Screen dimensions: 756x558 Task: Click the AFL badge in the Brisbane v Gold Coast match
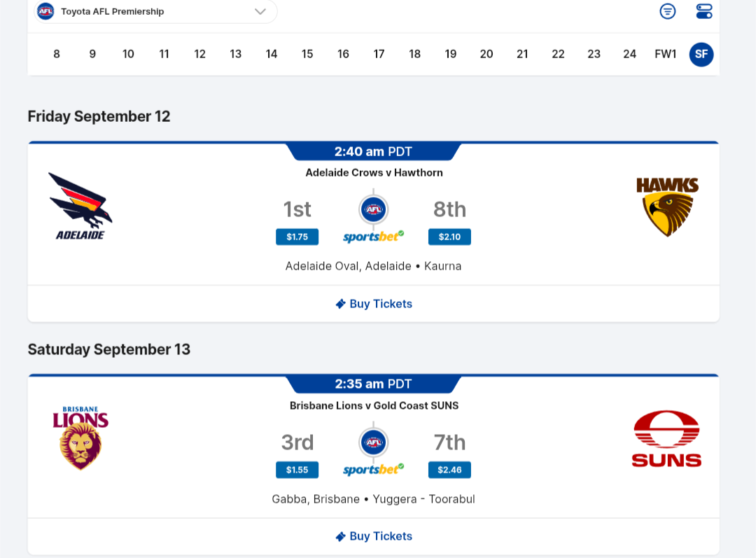tap(374, 442)
